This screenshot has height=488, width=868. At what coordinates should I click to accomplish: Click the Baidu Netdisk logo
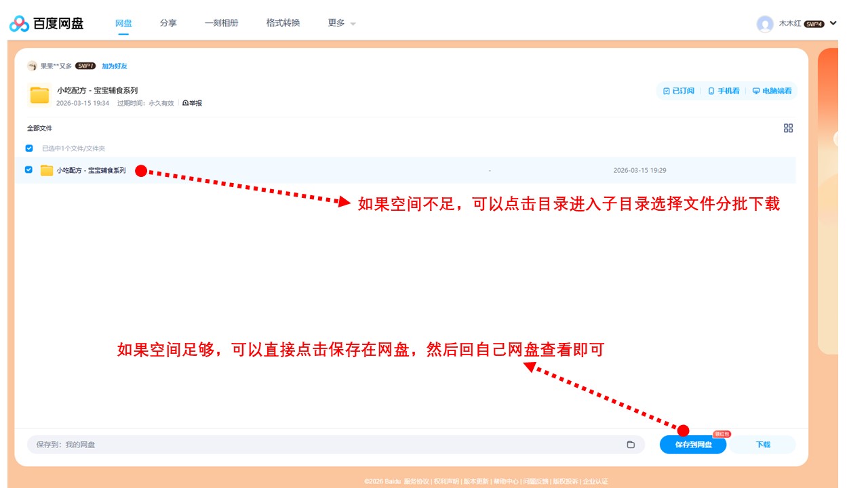46,24
